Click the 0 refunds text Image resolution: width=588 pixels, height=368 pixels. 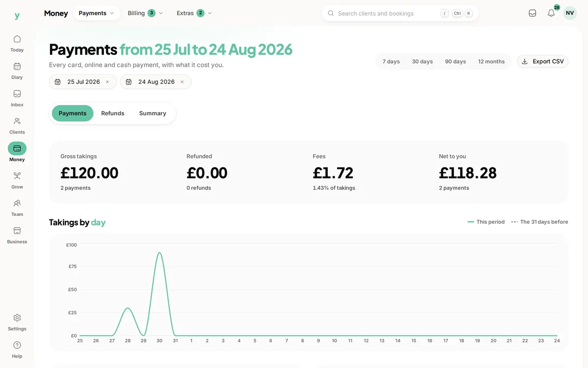coord(199,188)
